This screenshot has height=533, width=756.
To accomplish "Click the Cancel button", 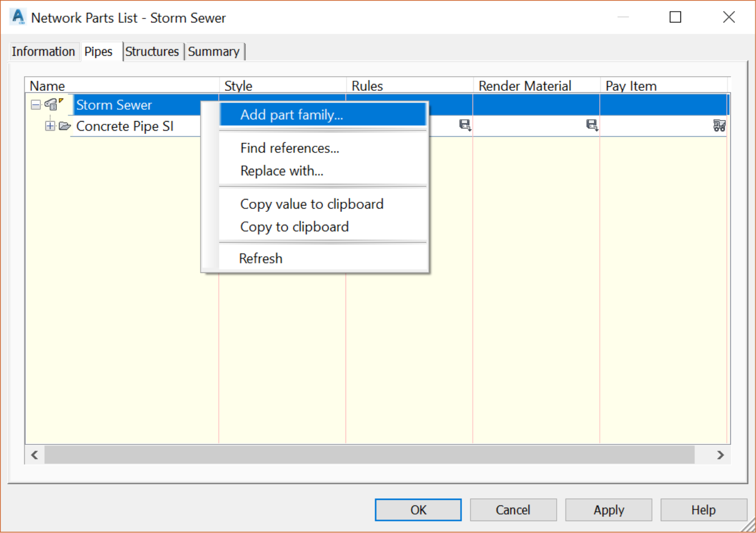I will click(x=513, y=510).
